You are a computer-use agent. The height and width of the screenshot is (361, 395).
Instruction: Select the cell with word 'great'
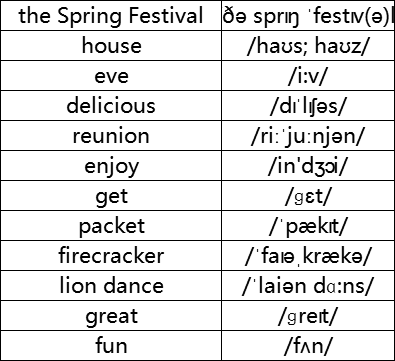coord(111,315)
